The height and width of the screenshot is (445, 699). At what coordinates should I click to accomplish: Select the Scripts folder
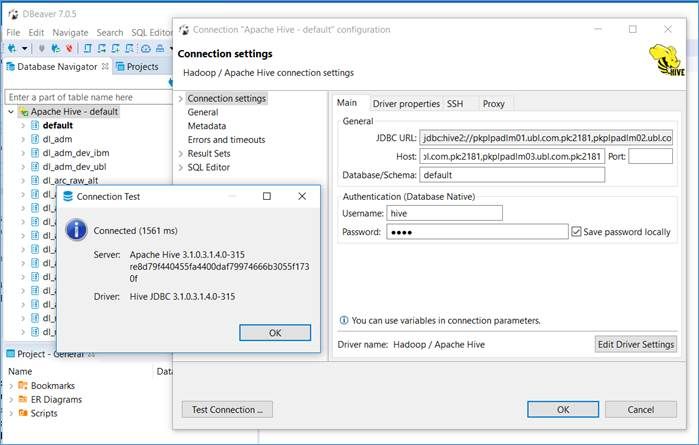(44, 414)
